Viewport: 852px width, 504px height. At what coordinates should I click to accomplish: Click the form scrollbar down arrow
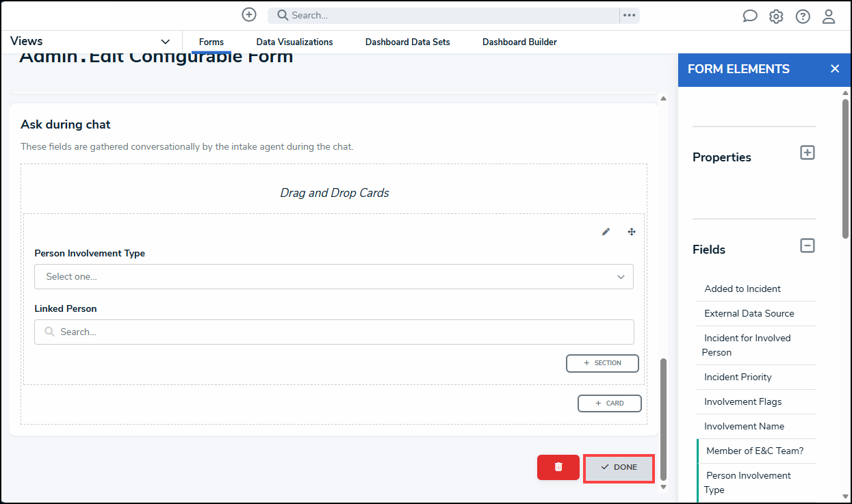click(663, 487)
